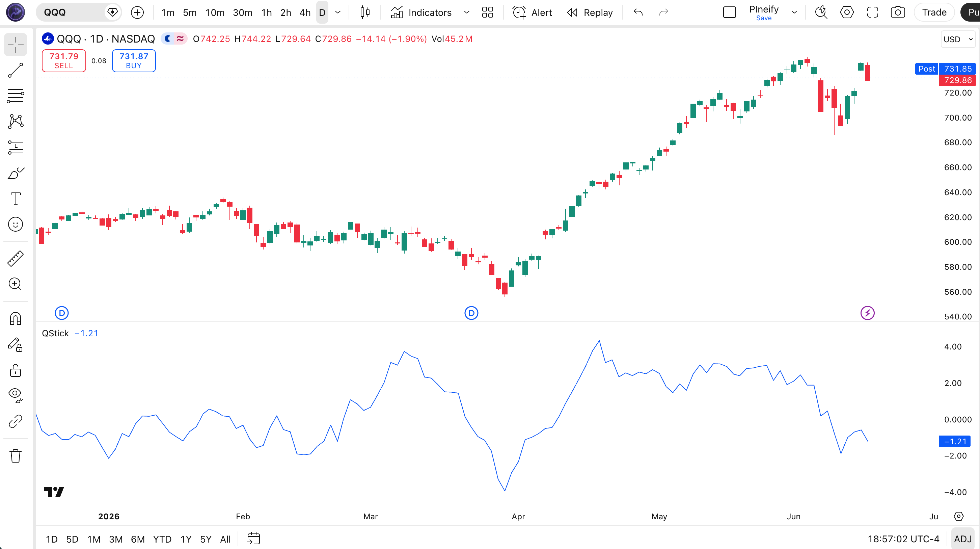Switch to 1m interval
980x549 pixels.
[168, 12]
